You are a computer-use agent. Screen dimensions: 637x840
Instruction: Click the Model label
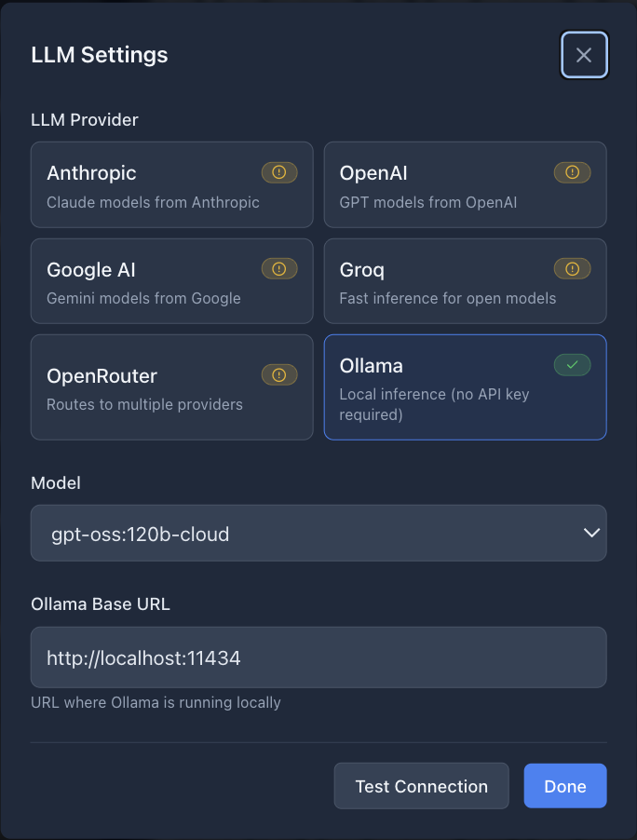(56, 482)
